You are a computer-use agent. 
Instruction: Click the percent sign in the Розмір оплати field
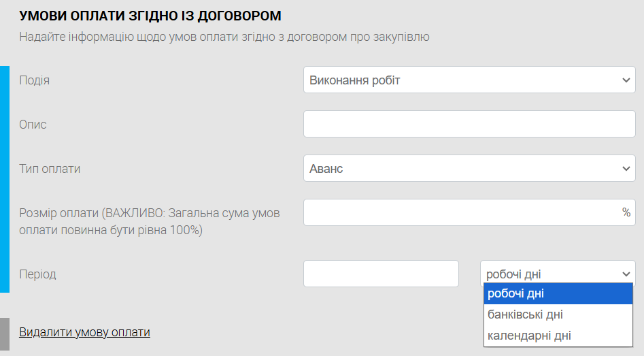pos(626,212)
